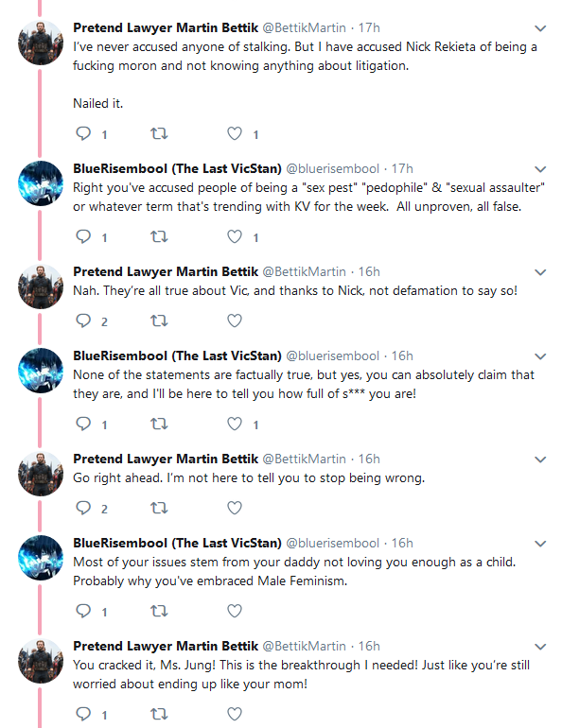Viewport: 562px width, 728px height.
Task: Retweet the 'Nah. They're all true' tweet
Action: point(159,321)
